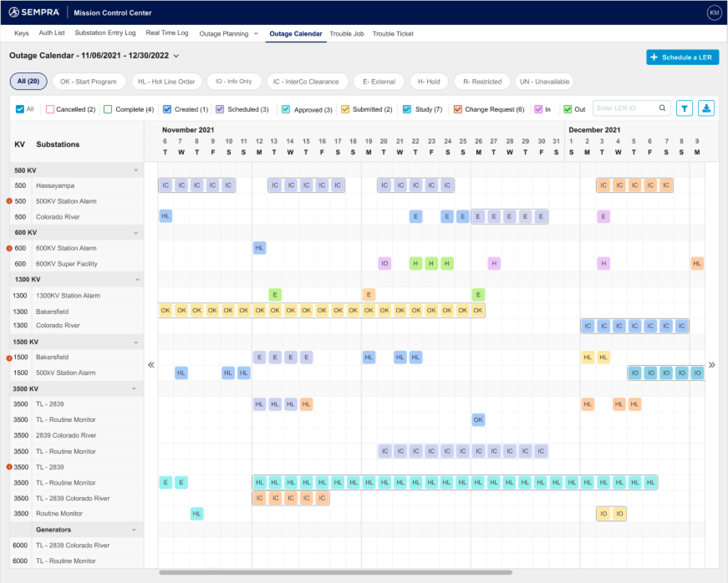Collapse the 500 KV group
Image resolution: width=728 pixels, height=583 pixels.
[136, 170]
